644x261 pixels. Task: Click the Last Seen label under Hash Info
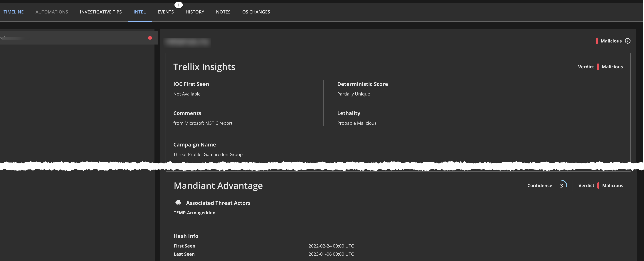tap(184, 254)
